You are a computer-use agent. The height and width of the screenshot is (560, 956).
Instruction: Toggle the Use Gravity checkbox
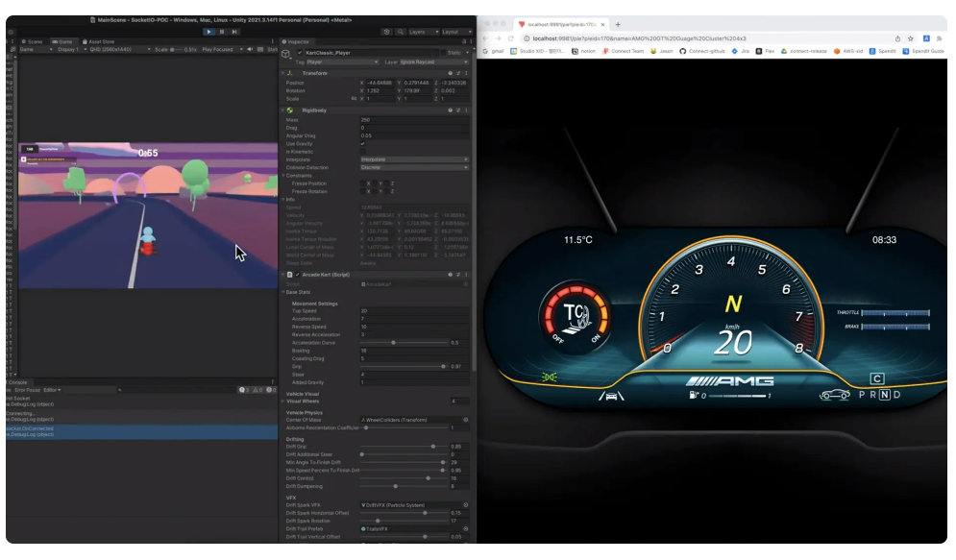[x=363, y=144]
